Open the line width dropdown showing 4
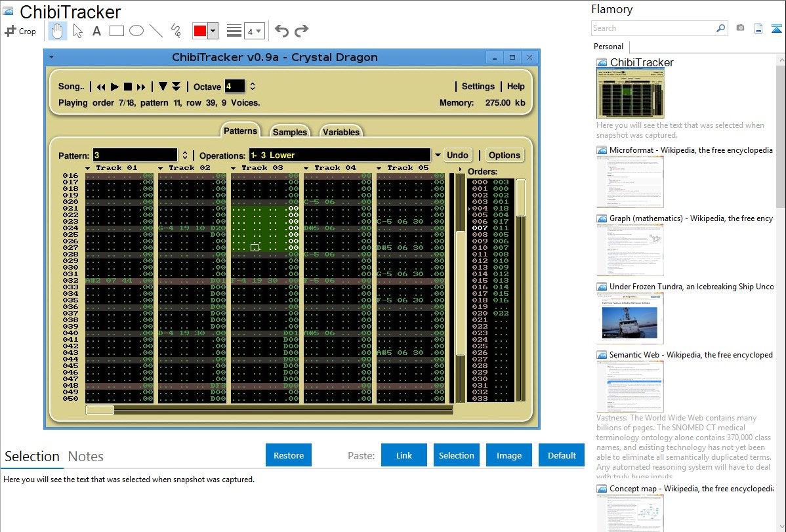The height and width of the screenshot is (532, 786). [x=254, y=31]
